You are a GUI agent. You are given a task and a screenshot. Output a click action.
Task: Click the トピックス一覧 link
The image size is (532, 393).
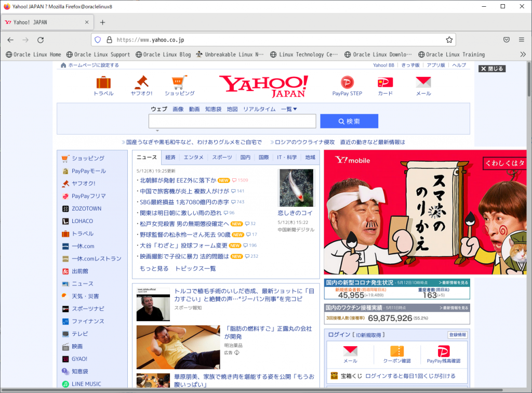(x=195, y=268)
